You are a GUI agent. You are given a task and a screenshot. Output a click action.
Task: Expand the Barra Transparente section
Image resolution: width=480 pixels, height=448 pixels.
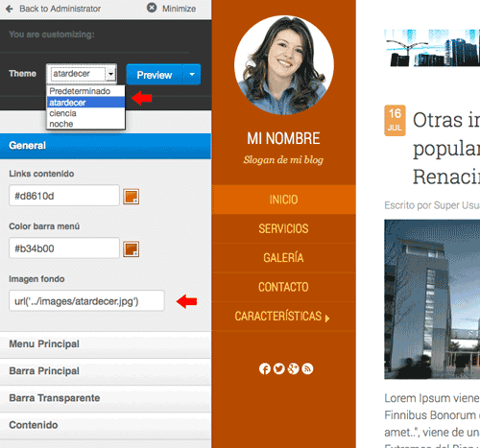point(106,398)
